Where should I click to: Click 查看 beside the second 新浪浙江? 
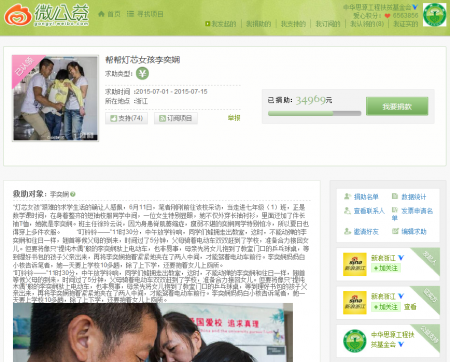(410, 307)
